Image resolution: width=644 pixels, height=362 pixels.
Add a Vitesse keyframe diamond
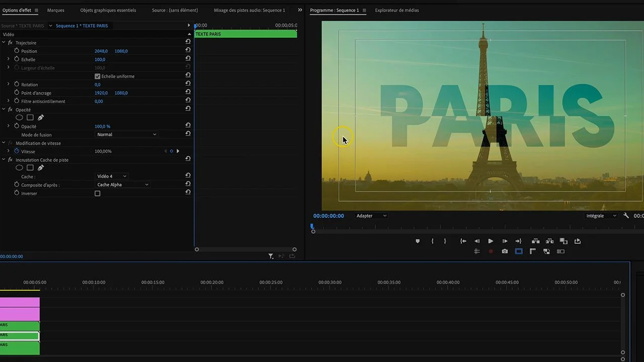[x=171, y=151]
